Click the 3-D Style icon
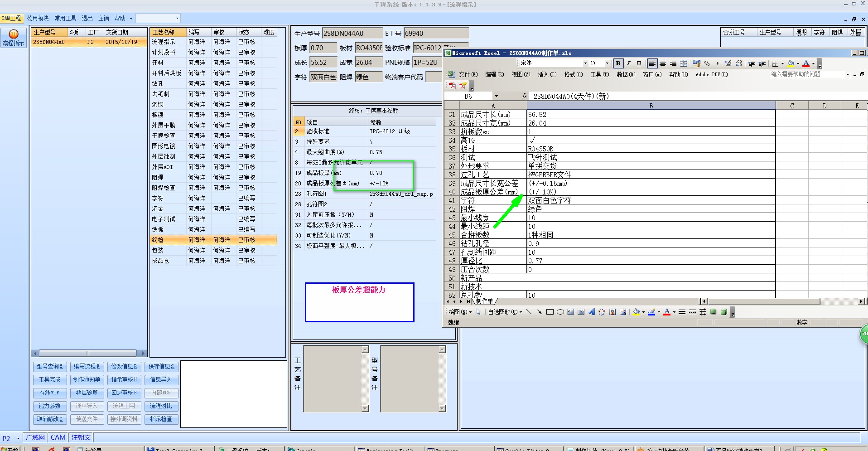 click(x=723, y=312)
